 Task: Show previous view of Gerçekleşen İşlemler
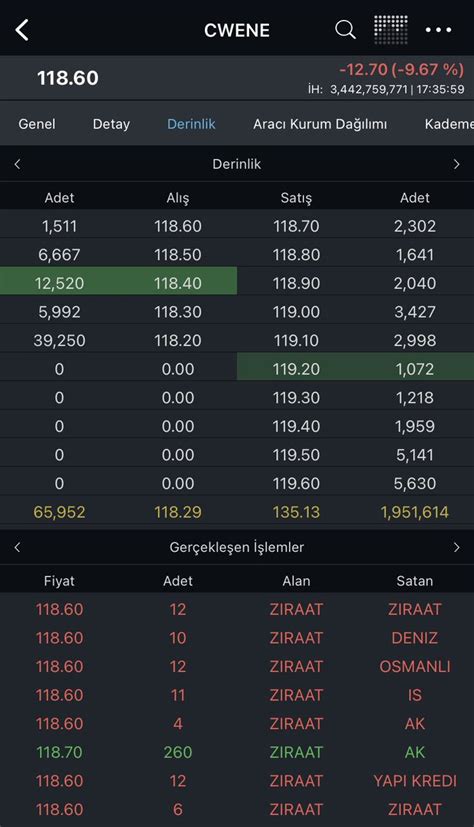pyautogui.click(x=17, y=547)
